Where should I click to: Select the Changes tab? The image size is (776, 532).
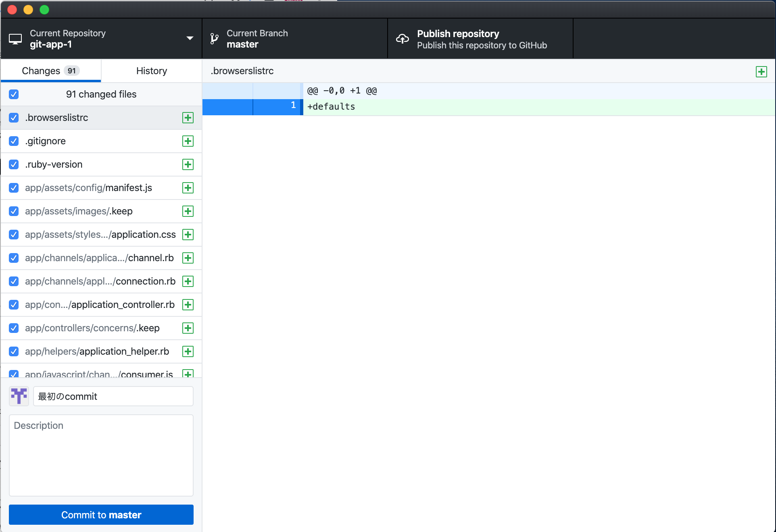(x=50, y=71)
